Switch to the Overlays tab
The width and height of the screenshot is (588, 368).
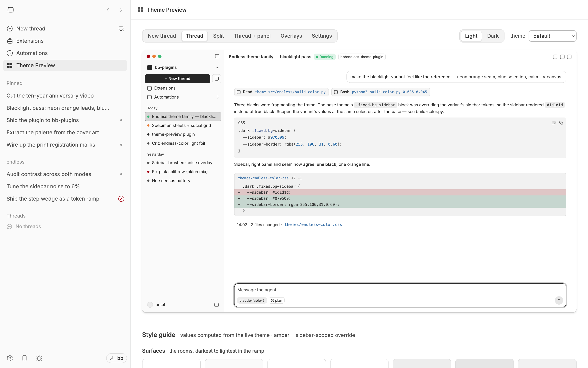291,36
